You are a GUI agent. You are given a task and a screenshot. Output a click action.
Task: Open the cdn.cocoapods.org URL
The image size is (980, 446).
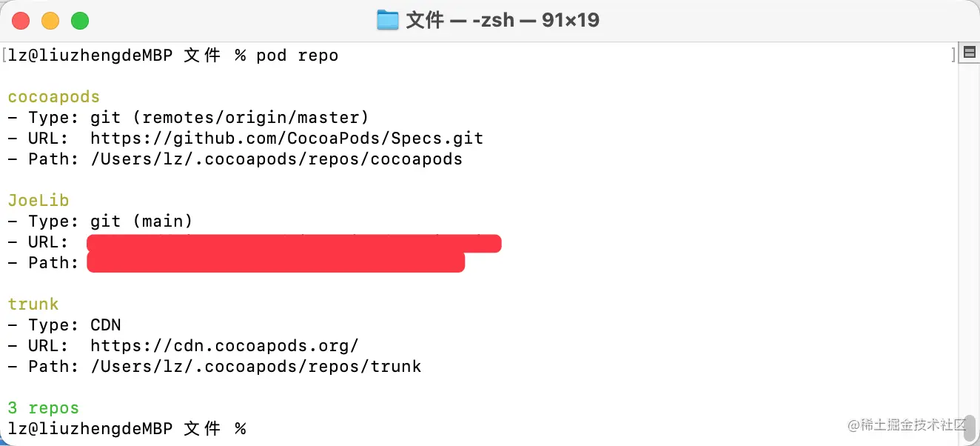tap(224, 345)
